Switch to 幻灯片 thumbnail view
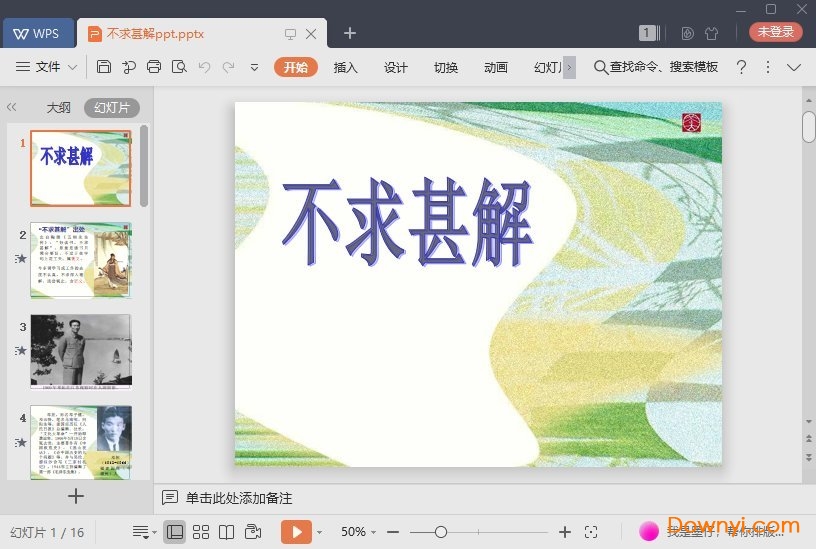The image size is (816, 549). (112, 108)
